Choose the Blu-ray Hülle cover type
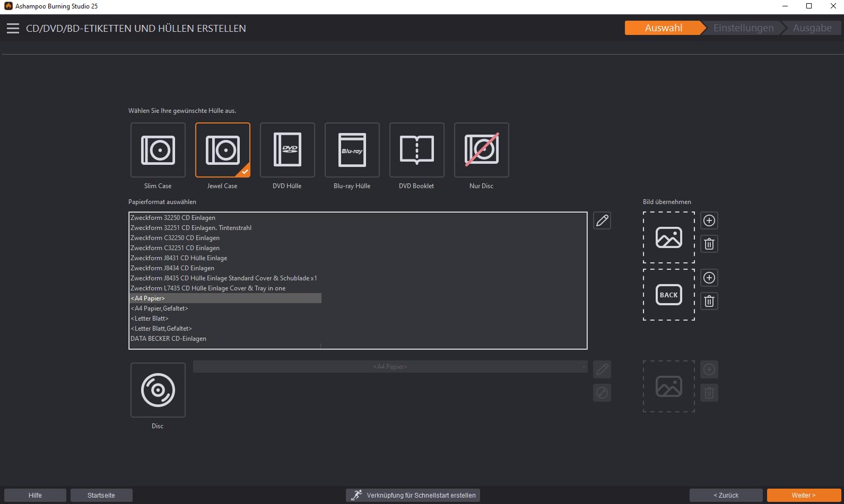This screenshot has height=504, width=844. (352, 150)
